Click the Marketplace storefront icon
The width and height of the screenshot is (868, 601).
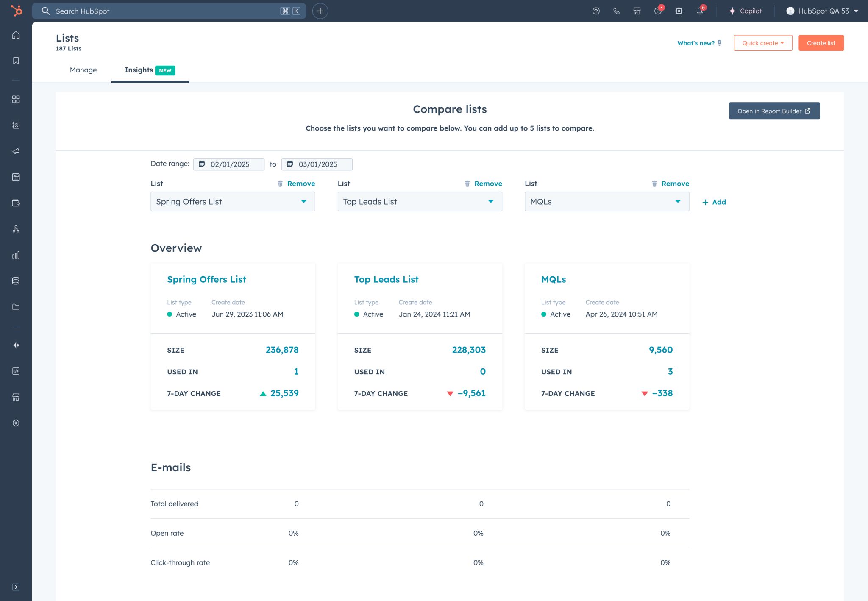(637, 11)
